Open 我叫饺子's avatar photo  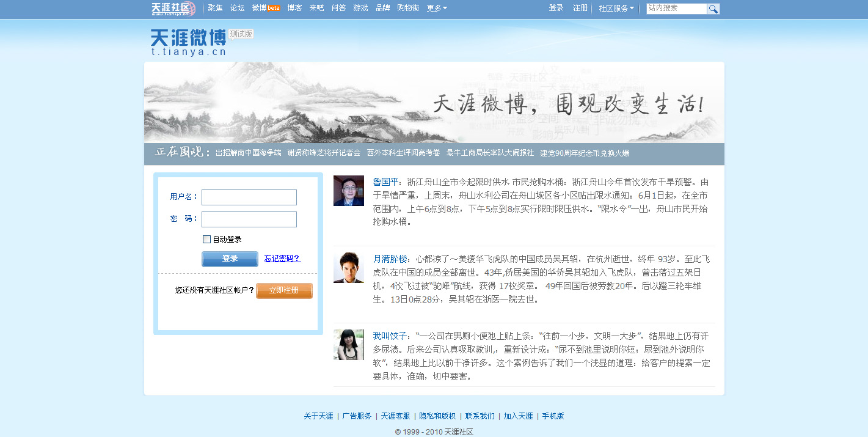pos(349,345)
